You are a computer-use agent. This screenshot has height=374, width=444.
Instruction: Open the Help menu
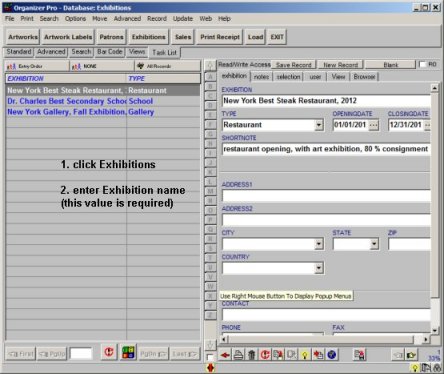coord(224,19)
